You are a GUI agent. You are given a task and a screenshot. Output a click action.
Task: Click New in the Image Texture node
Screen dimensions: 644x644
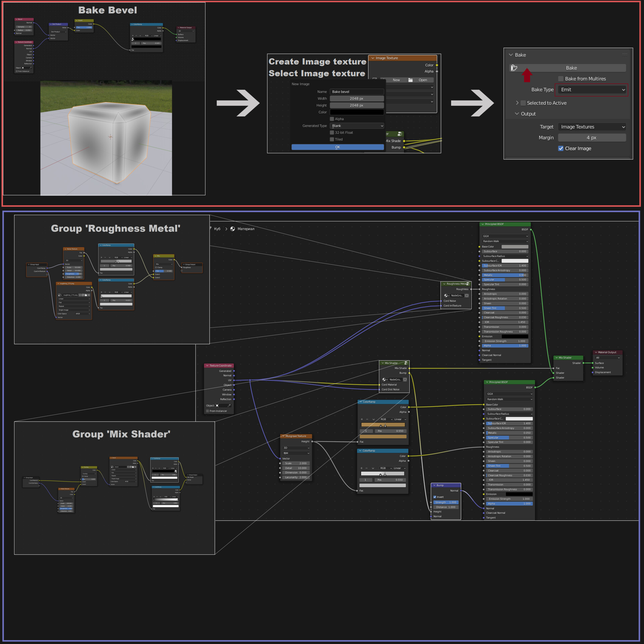pyautogui.click(x=396, y=80)
